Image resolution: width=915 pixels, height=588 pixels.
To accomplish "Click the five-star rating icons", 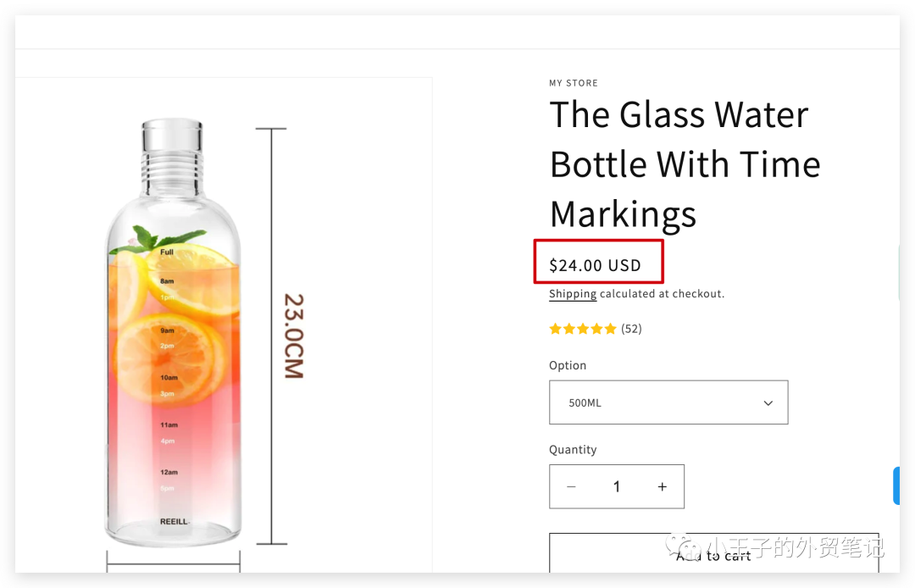I will tap(583, 329).
